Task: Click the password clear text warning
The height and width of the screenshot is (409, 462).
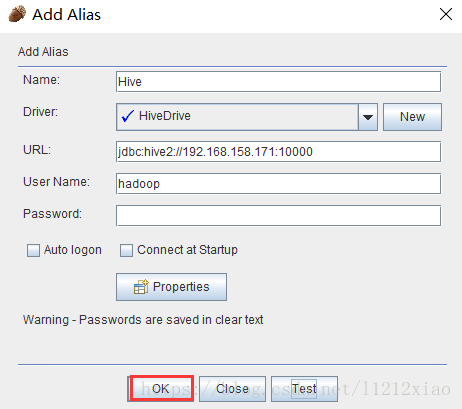Action: coord(143,320)
